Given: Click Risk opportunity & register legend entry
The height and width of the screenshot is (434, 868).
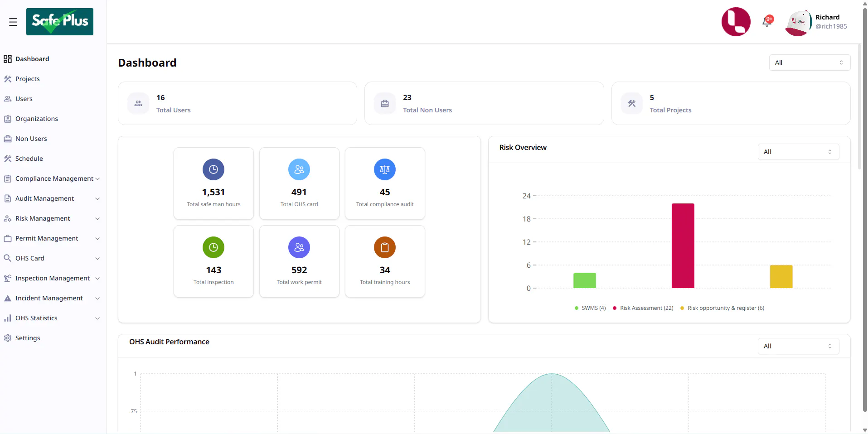Looking at the screenshot, I should [x=722, y=308].
